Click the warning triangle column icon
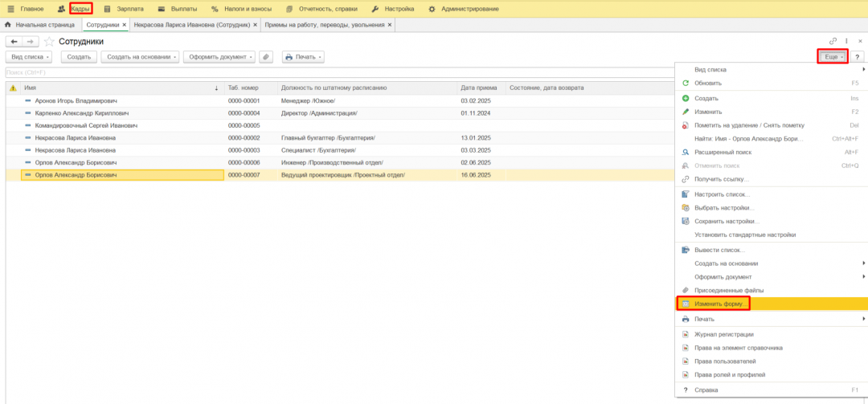The height and width of the screenshot is (404, 868). click(14, 88)
